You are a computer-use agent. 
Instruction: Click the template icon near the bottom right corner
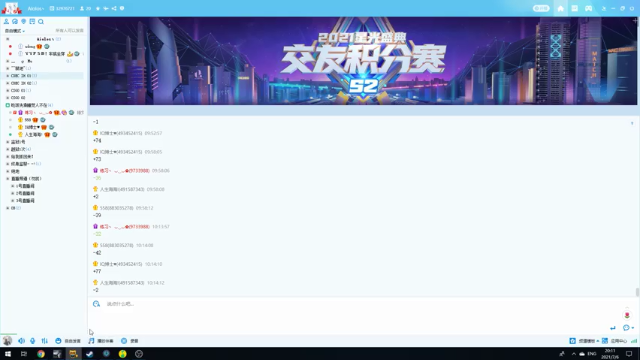coord(573,341)
